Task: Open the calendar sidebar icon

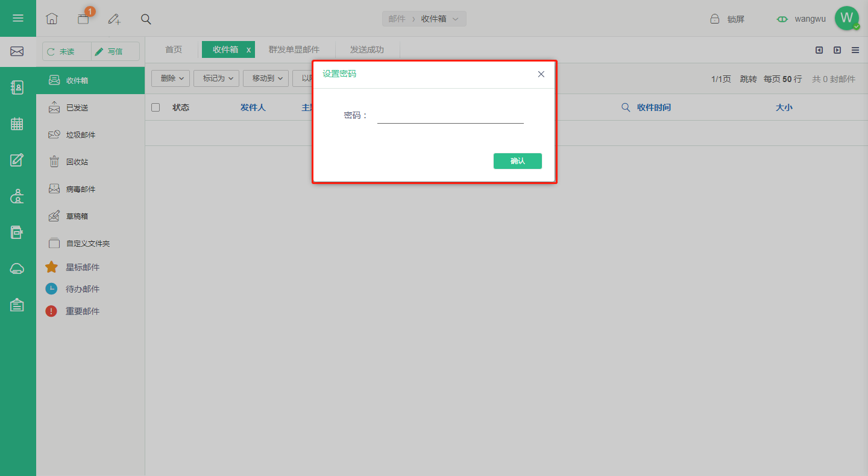Action: pyautogui.click(x=17, y=124)
